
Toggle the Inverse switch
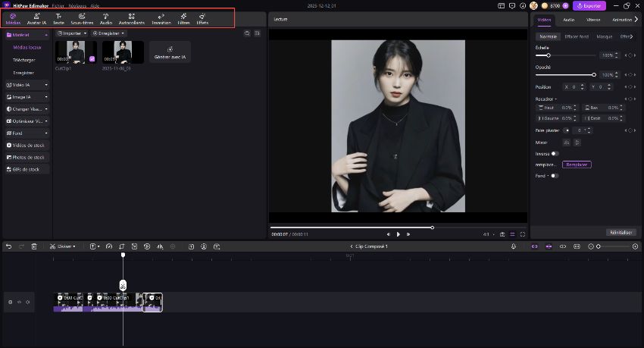(555, 153)
